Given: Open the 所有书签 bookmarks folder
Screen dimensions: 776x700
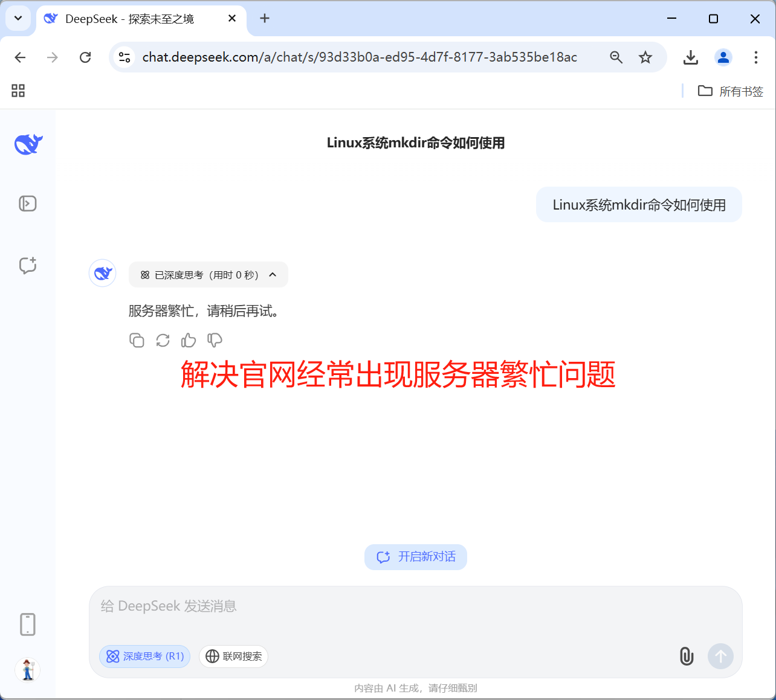Looking at the screenshot, I should click(731, 91).
